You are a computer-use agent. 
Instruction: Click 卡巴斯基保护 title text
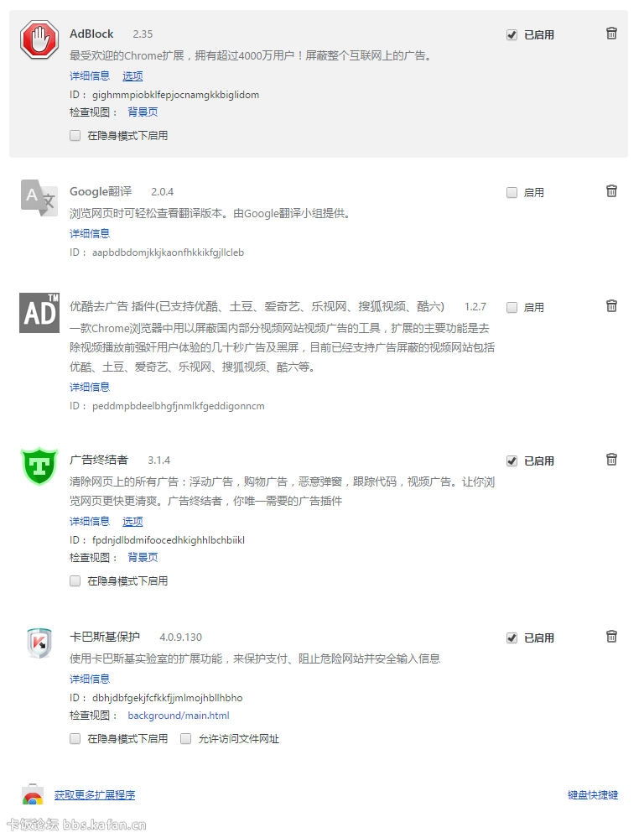[x=105, y=637]
